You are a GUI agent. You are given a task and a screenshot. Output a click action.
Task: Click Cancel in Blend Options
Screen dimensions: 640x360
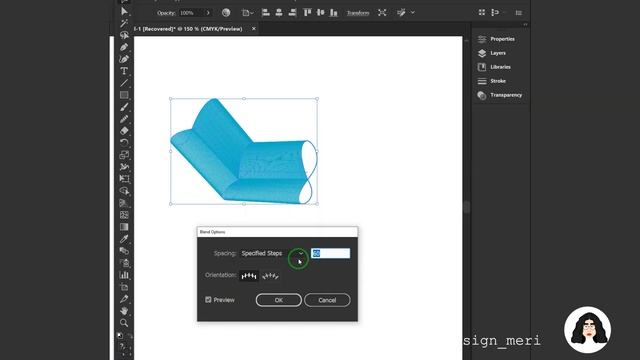coord(327,300)
